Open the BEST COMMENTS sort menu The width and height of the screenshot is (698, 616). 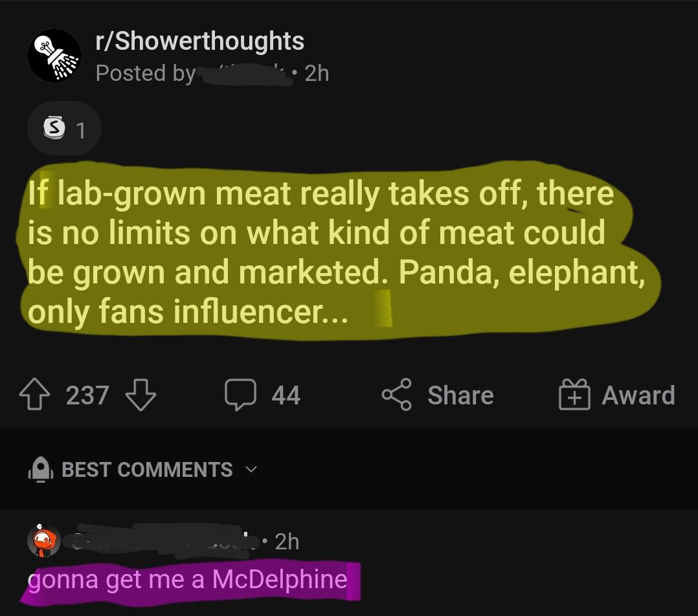pos(147,469)
